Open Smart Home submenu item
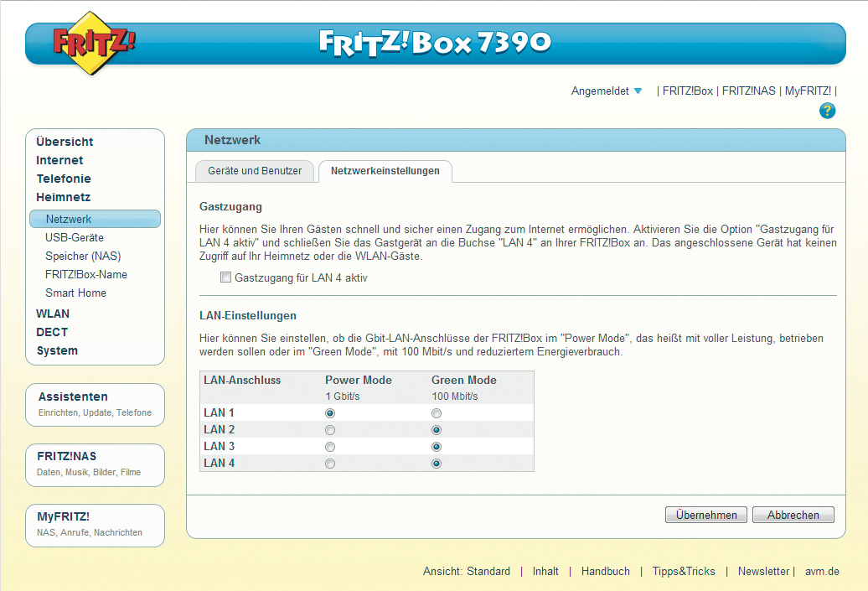The image size is (868, 591). coord(76,293)
